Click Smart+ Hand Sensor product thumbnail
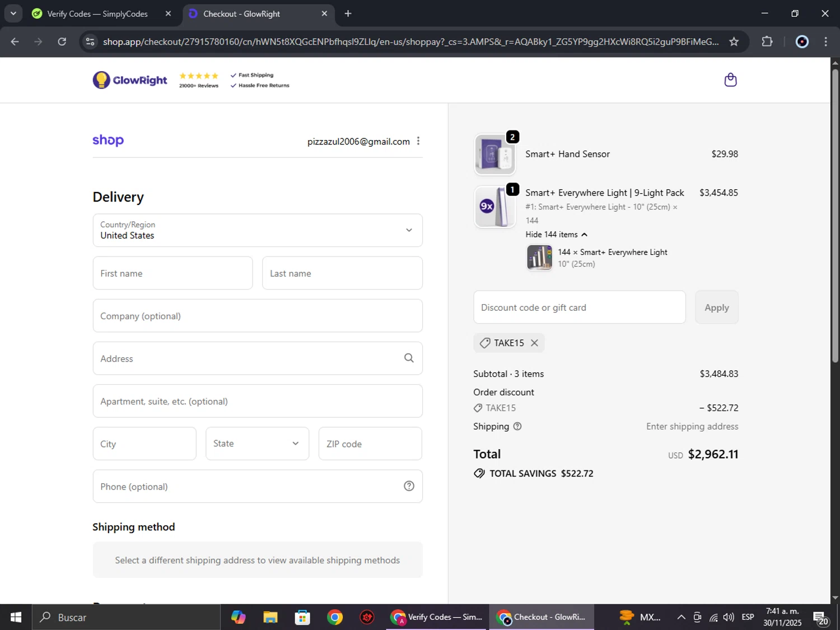Image resolution: width=840 pixels, height=630 pixels. [x=494, y=154]
